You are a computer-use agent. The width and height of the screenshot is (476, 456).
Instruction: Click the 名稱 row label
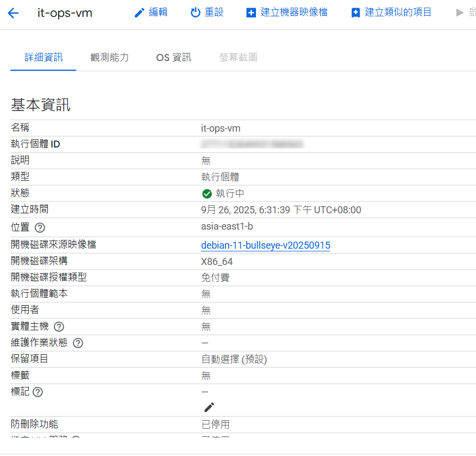click(20, 127)
